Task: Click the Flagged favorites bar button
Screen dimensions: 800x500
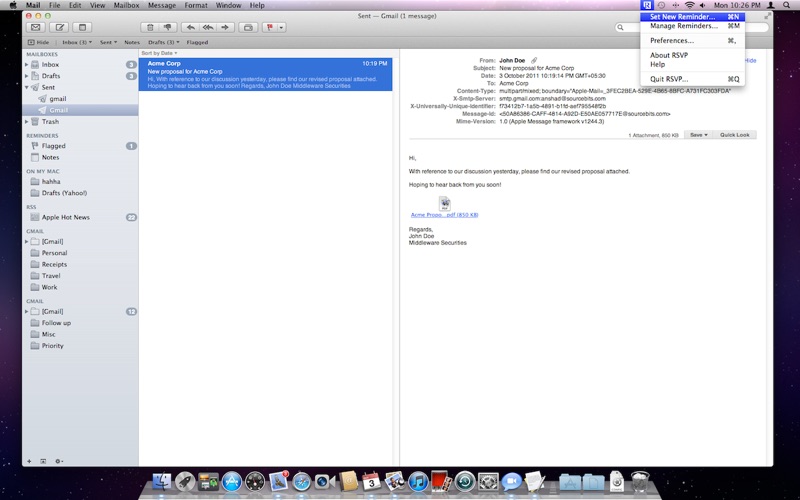Action: (x=197, y=42)
